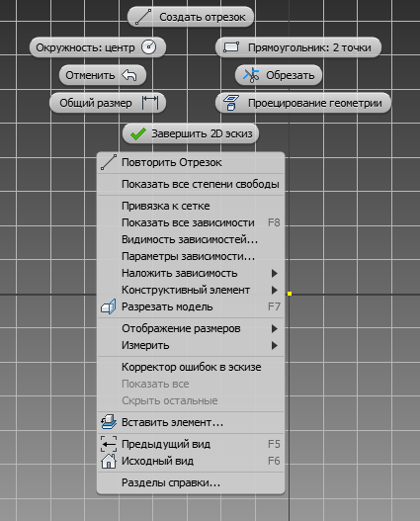Activate the Обрезать button
This screenshot has height=521, width=420.
279,75
